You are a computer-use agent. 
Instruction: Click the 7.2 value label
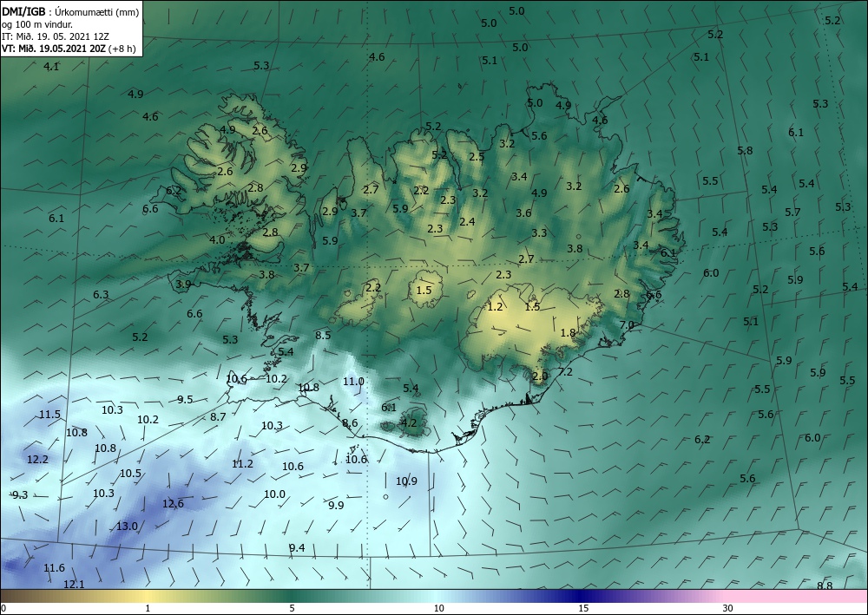point(565,371)
